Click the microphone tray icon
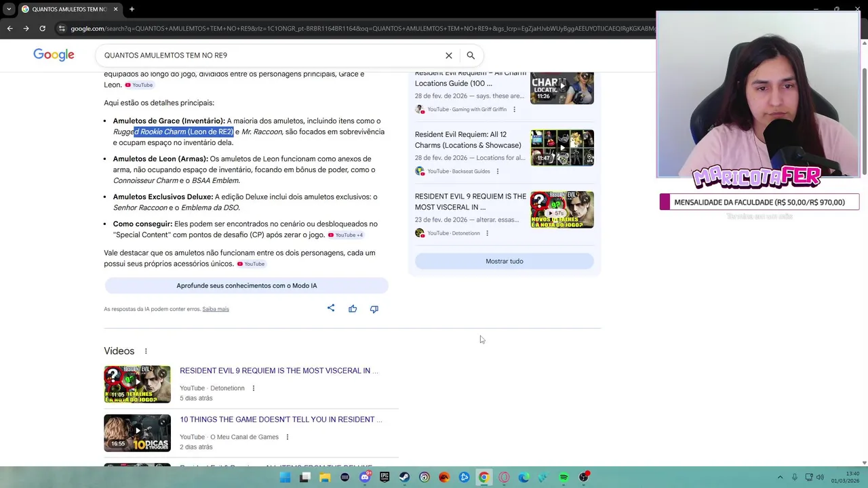Viewport: 868px width, 488px height. pos(795,477)
